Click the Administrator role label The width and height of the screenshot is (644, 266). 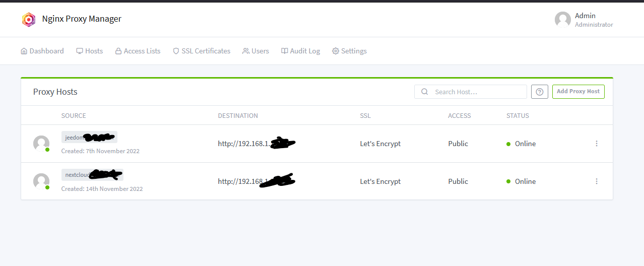[594, 25]
